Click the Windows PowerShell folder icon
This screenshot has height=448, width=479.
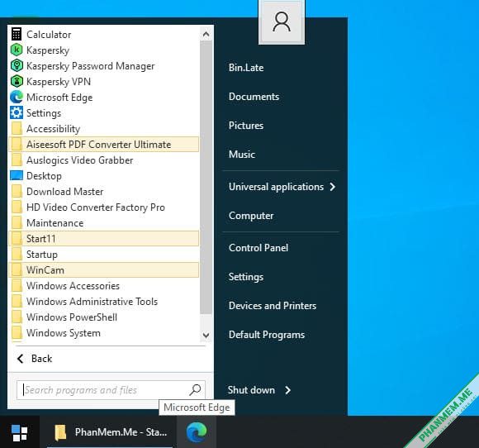point(17,317)
